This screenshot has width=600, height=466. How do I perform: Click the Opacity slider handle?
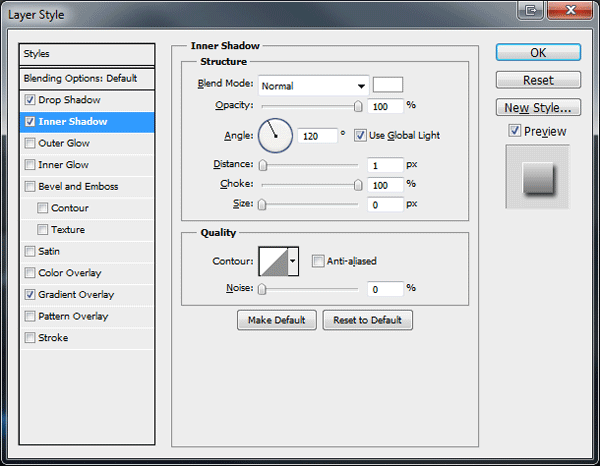pos(358,106)
